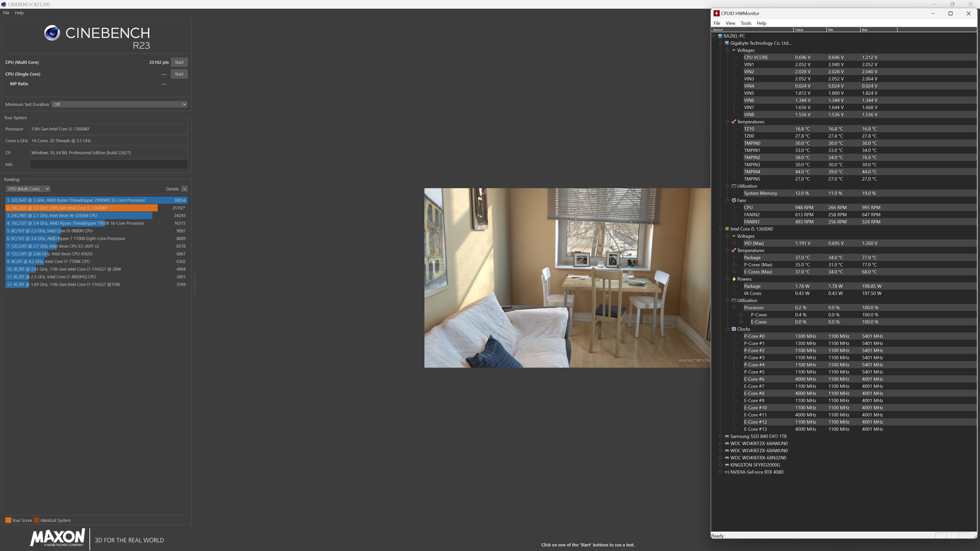Click the rendered room preview image
Viewport: 980px width, 551px height.
[x=567, y=278]
